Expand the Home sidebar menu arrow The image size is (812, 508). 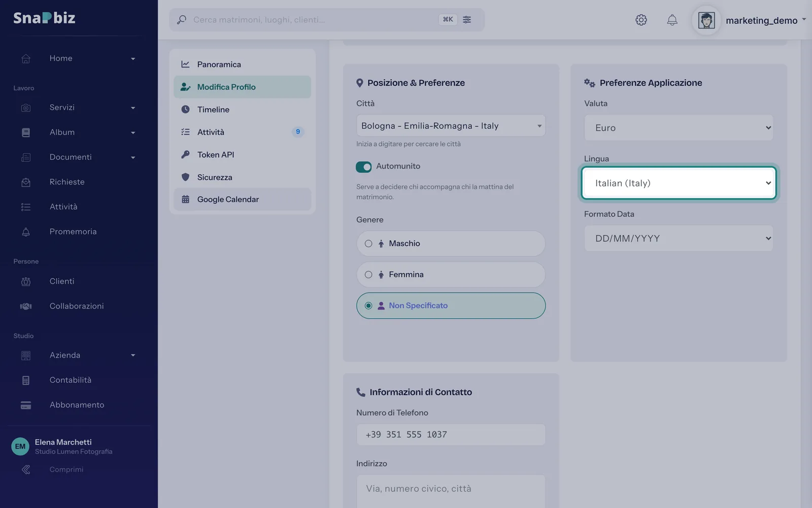(133, 59)
